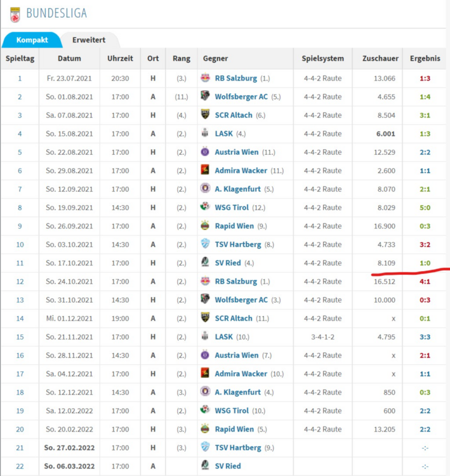Click A. Klagenfurt crest in matchday 18 row
This screenshot has width=450, height=476.
coord(205,392)
